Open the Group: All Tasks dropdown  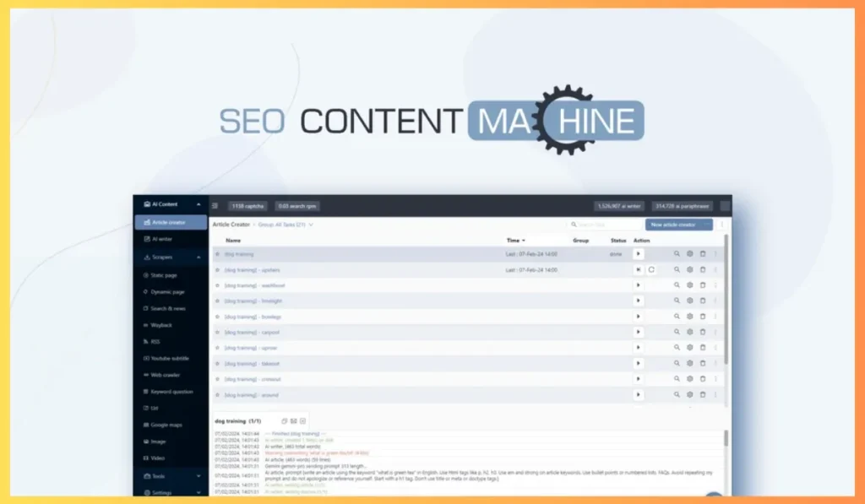click(286, 225)
